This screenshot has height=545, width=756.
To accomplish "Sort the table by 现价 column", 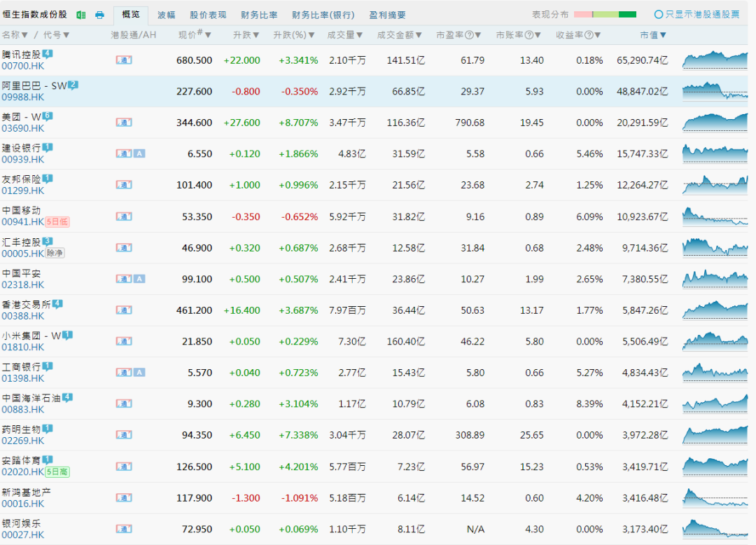I will click(195, 35).
